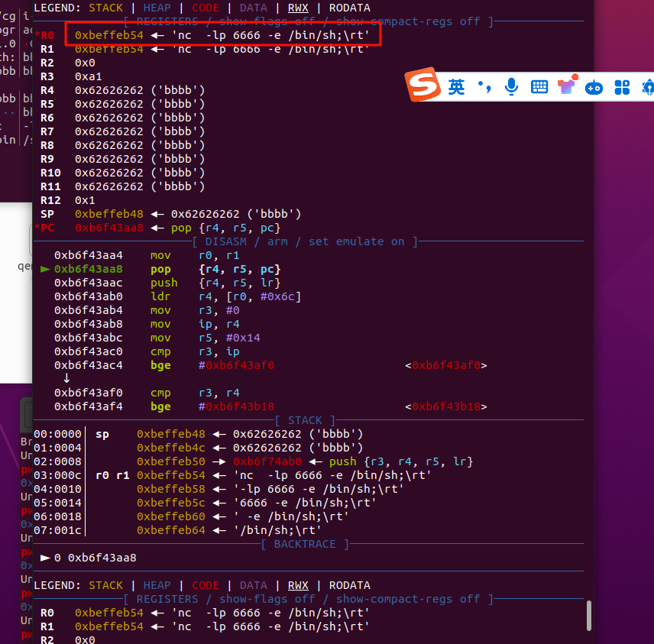Click the BACKTRACE section header

coord(305,545)
